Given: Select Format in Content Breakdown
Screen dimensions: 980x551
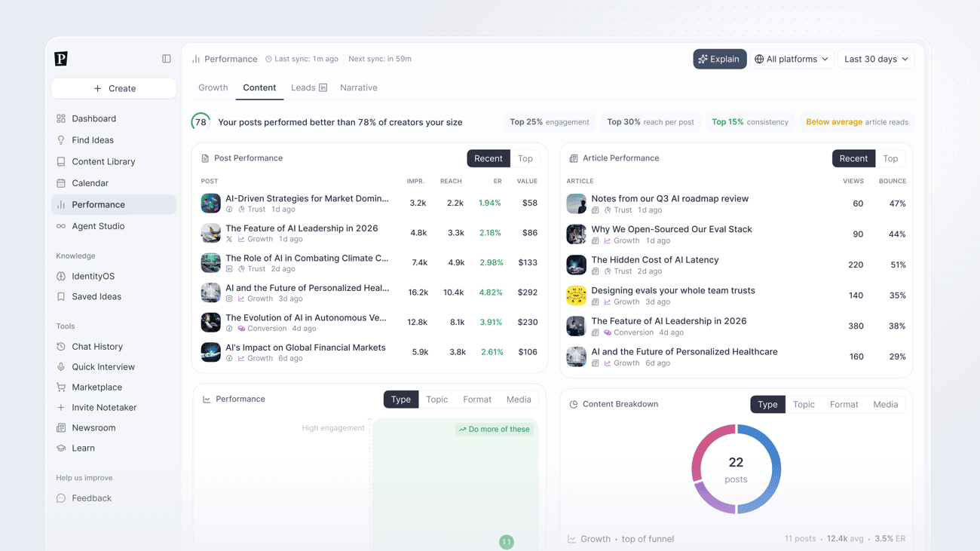Looking at the screenshot, I should [844, 405].
